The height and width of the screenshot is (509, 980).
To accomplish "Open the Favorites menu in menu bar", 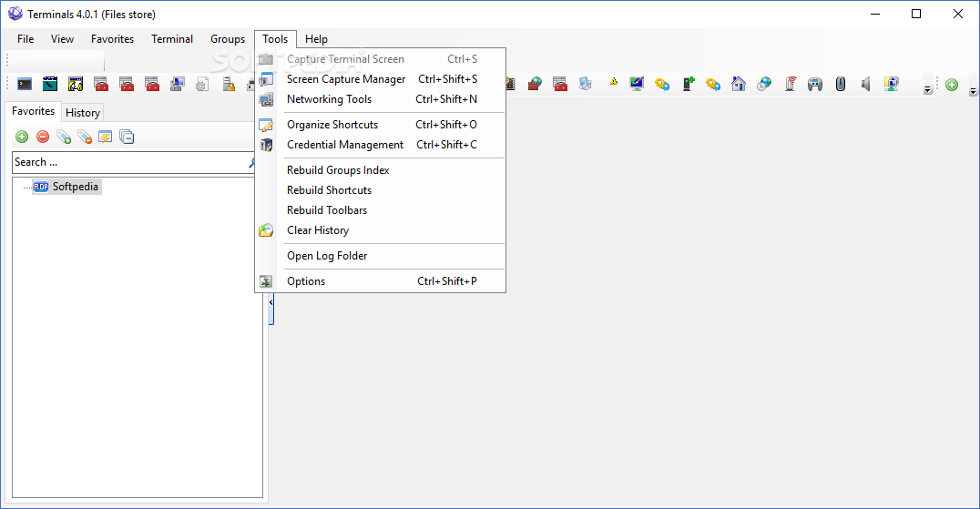I will click(113, 39).
